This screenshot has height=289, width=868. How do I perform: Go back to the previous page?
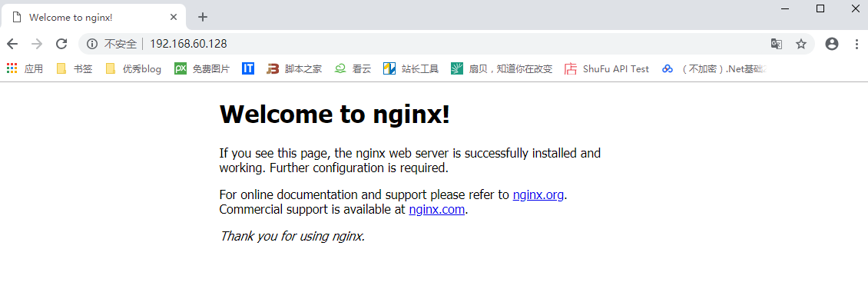click(x=12, y=45)
